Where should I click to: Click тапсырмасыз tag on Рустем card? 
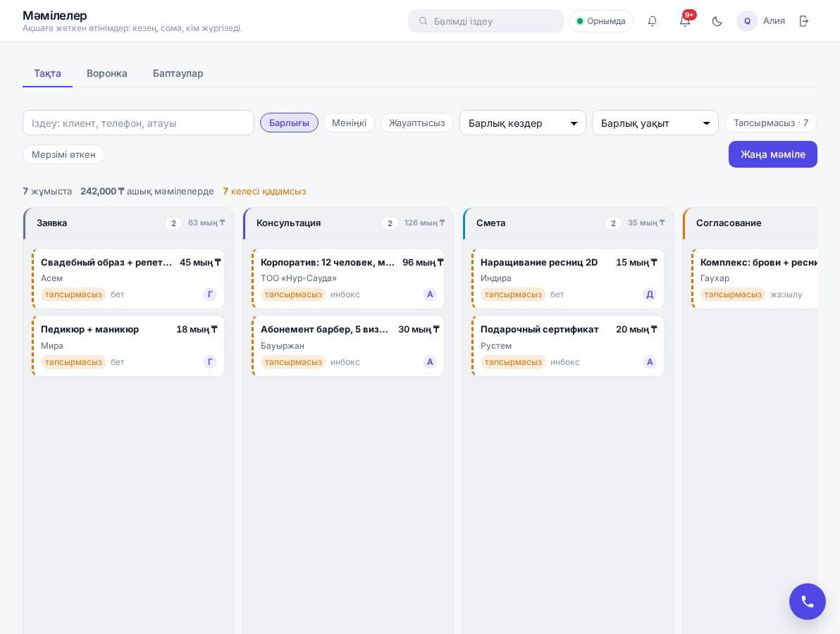click(x=513, y=362)
